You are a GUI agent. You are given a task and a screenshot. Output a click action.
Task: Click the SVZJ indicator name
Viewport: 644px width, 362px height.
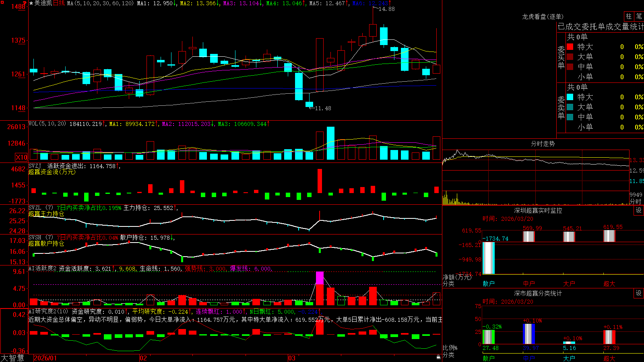pyautogui.click(x=35, y=166)
